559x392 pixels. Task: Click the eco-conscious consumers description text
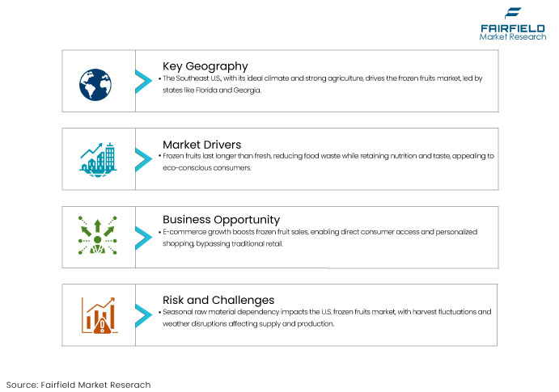click(326, 162)
